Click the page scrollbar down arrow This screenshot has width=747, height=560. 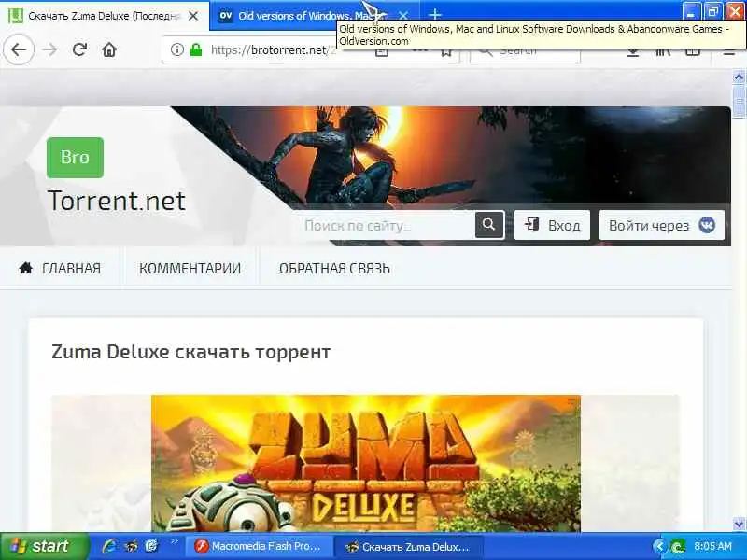(739, 524)
